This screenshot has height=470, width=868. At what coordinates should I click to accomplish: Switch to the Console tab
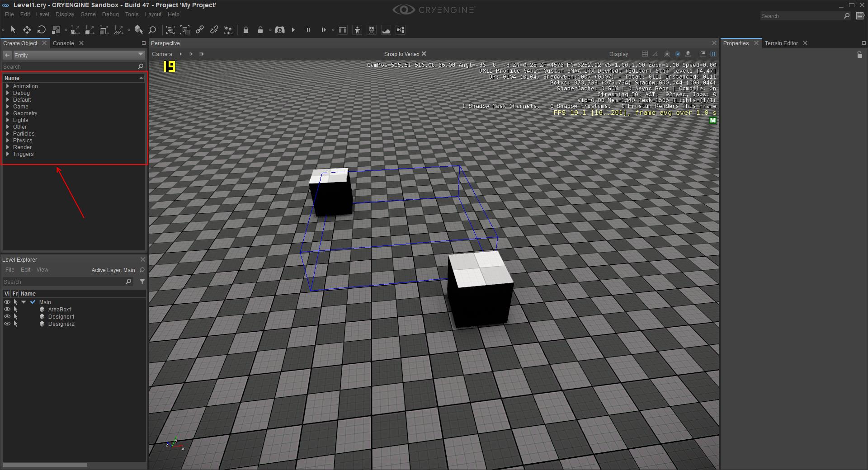tap(63, 43)
